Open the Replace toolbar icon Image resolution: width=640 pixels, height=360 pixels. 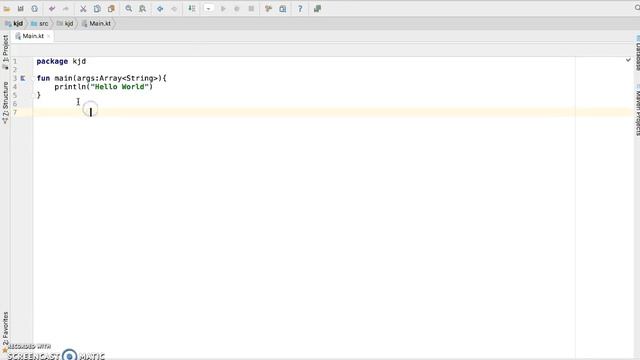pyautogui.click(x=142, y=9)
